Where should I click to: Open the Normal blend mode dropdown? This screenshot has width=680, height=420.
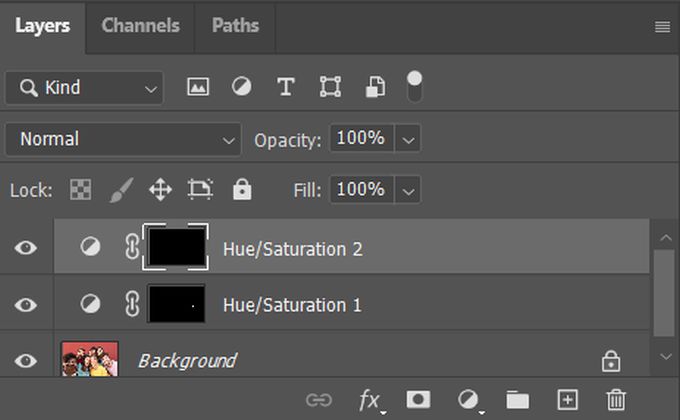pyautogui.click(x=122, y=139)
